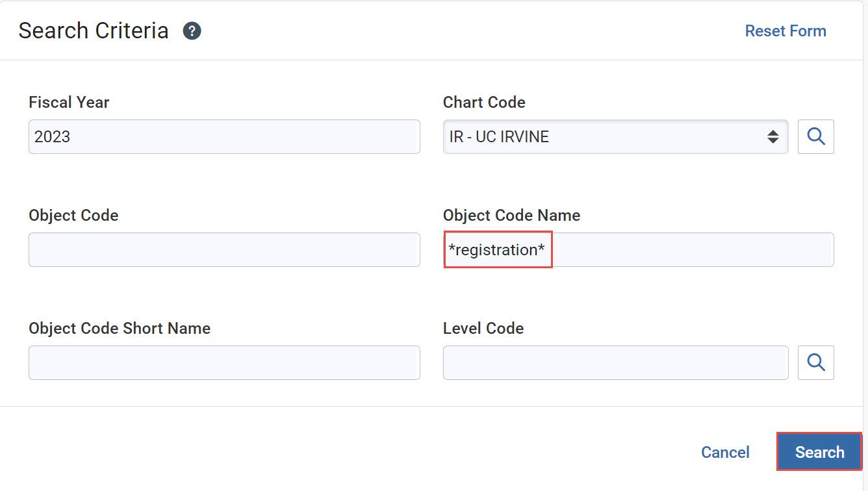Run the blue Search button
The image size is (868, 491).
coord(819,452)
